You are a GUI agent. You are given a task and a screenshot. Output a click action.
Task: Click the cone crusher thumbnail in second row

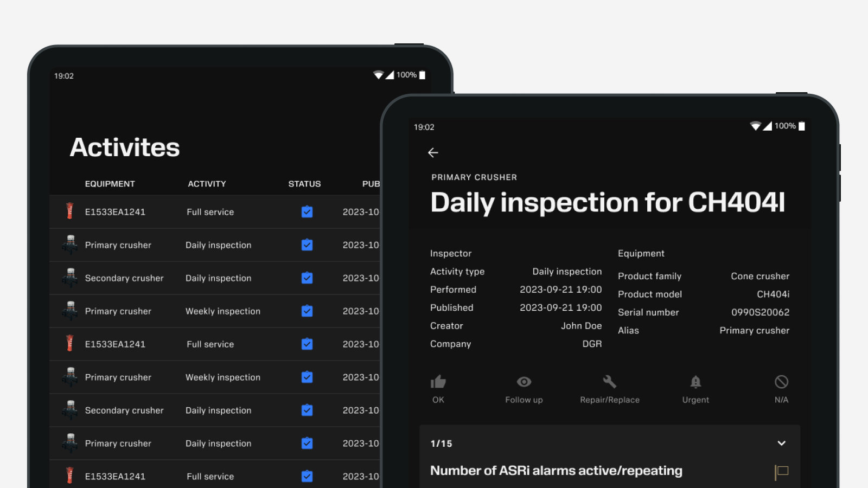(70, 245)
